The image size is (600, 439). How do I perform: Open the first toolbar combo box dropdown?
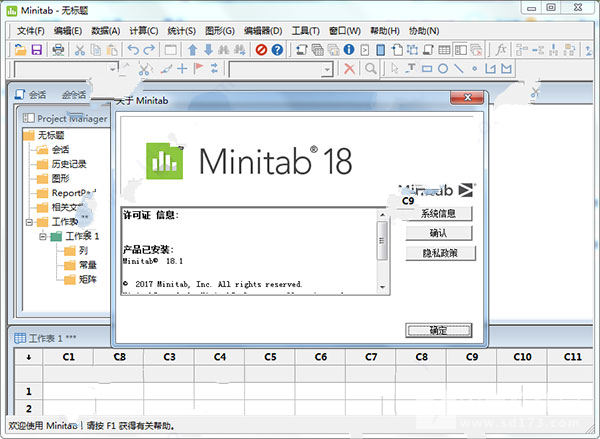tap(112, 69)
